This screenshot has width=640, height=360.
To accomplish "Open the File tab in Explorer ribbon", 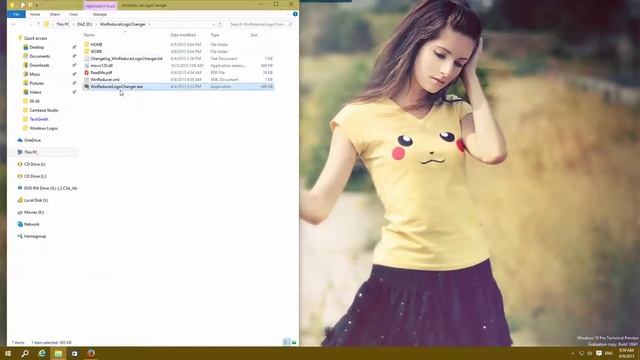I will tap(16, 14).
